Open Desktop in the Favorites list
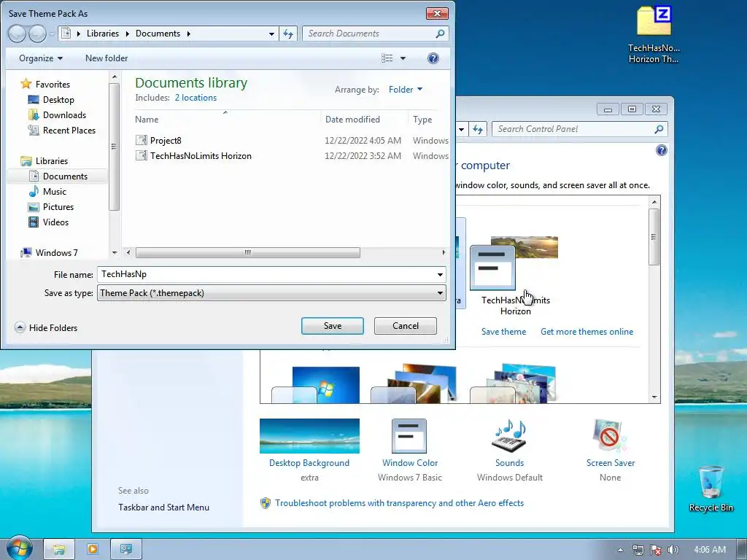The height and width of the screenshot is (560, 747). 58,99
